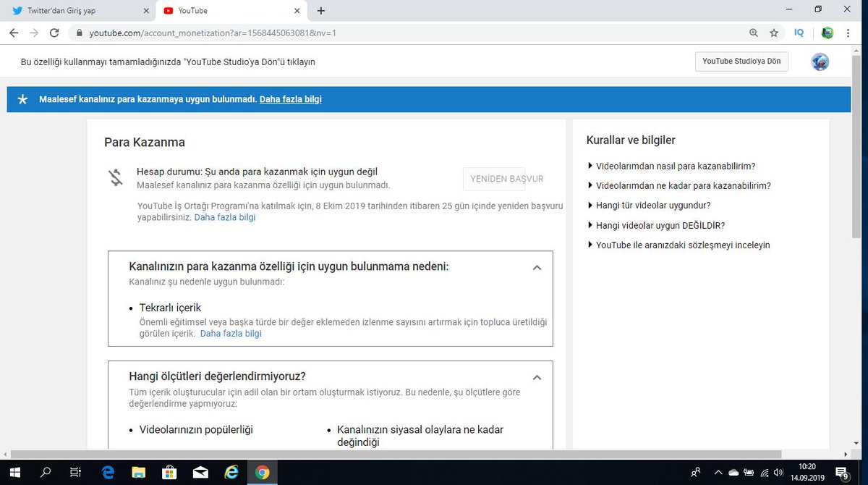Open Windows taskbar search

[46, 472]
